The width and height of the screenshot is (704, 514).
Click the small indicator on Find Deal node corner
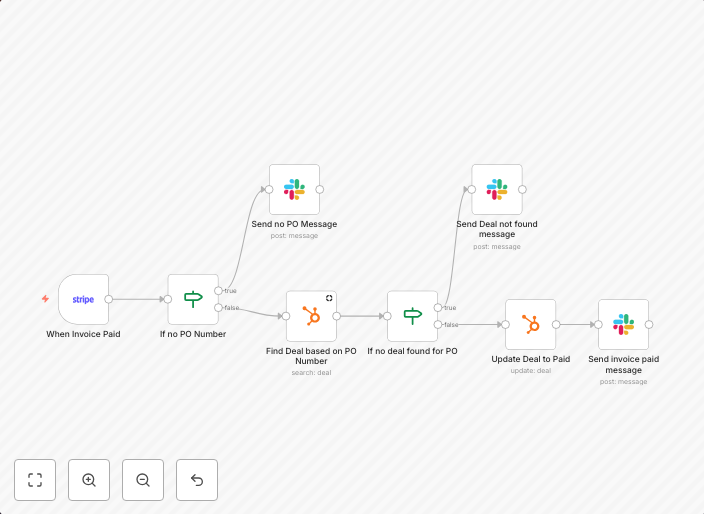(329, 298)
